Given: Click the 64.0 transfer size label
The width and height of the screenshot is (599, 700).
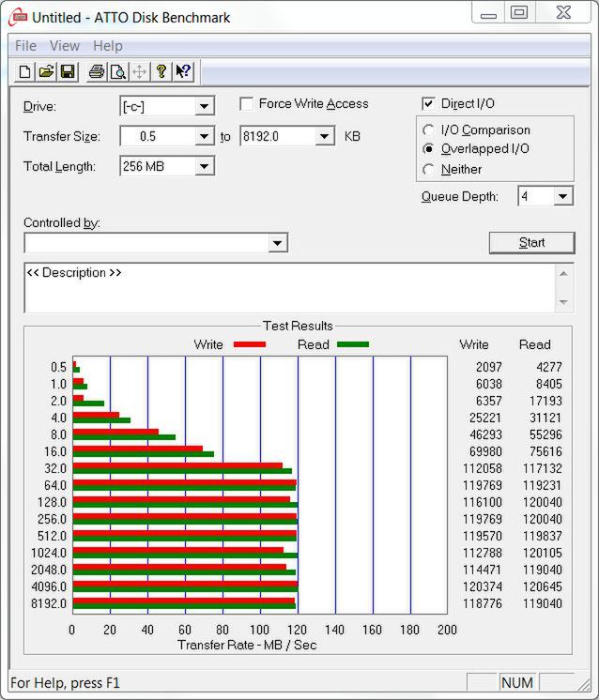Looking at the screenshot, I should click(55, 485).
